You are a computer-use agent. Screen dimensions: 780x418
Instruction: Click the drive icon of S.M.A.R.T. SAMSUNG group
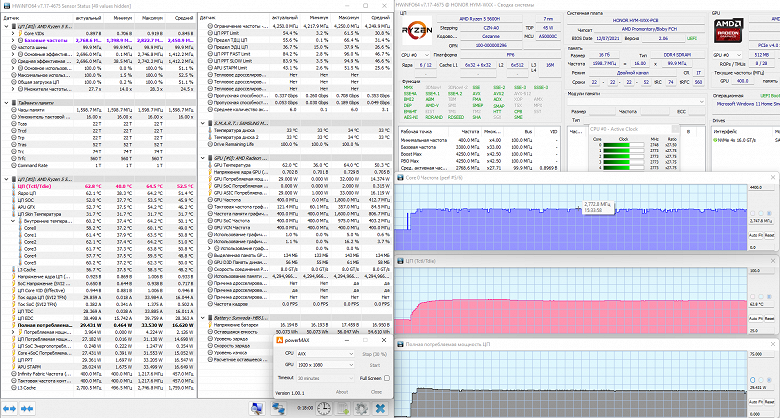click(210, 123)
